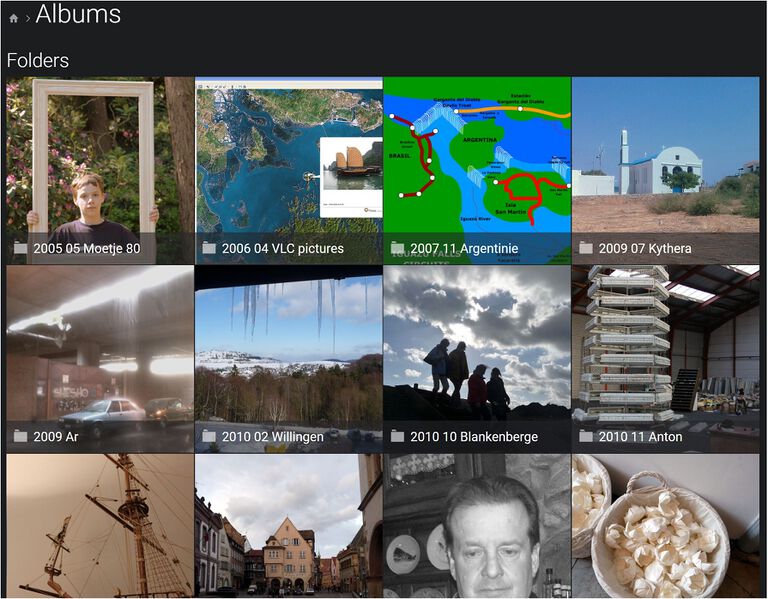Click folder icon beside 2010 11 Anton
This screenshot has width=768, height=599.
tap(586, 436)
